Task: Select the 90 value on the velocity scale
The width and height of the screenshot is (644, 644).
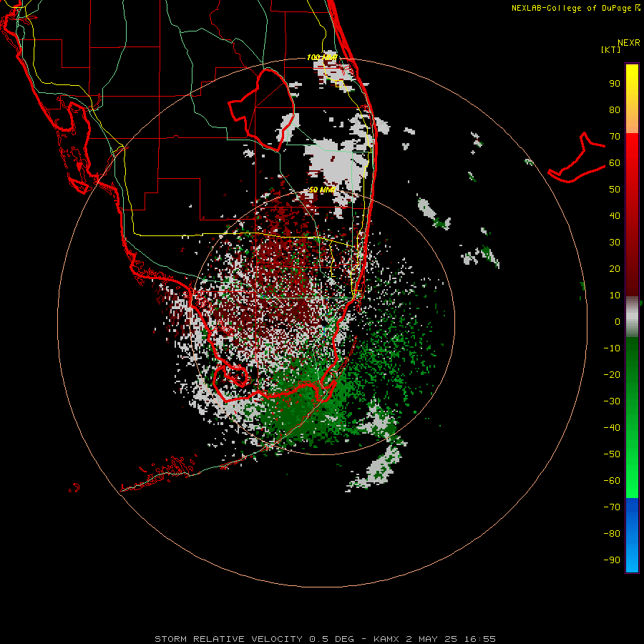Action: pos(615,84)
